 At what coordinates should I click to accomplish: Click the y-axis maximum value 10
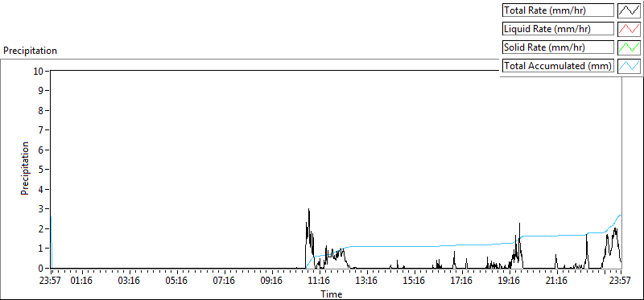coord(39,71)
